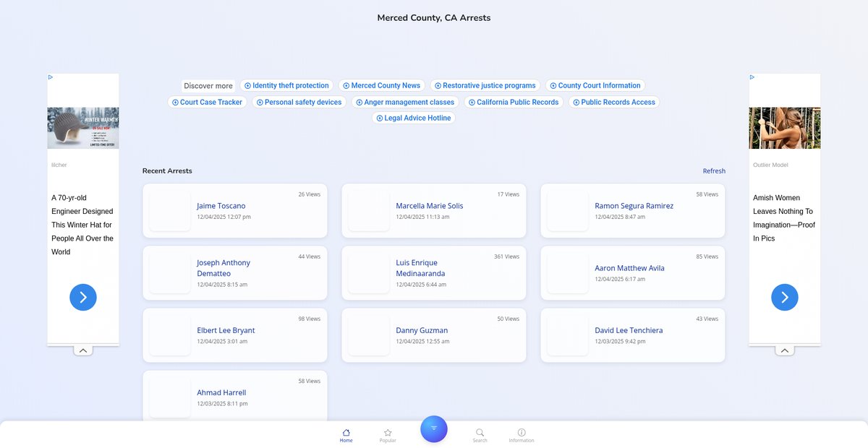The image size is (868, 448).
Task: Click the 70-yr-old Engineer ad headline
Action: (82, 225)
